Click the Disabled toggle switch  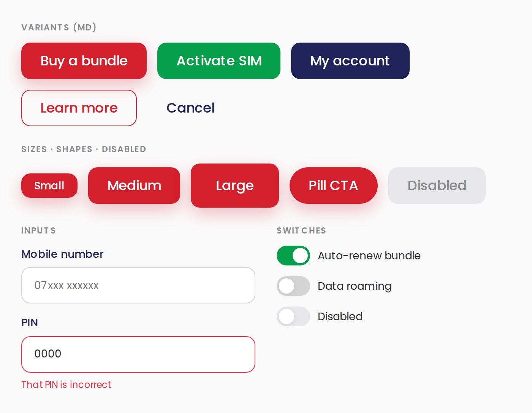click(293, 316)
